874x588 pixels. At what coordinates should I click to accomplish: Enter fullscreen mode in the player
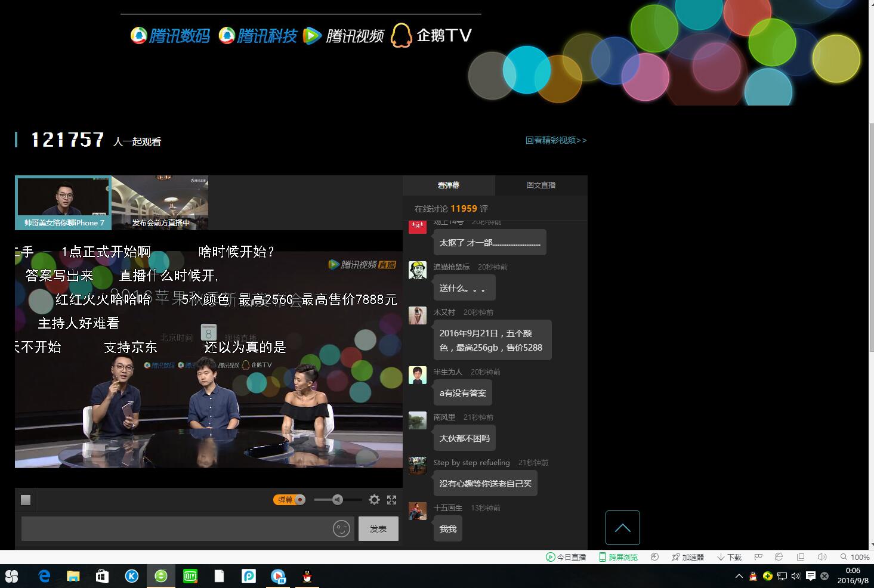[391, 500]
